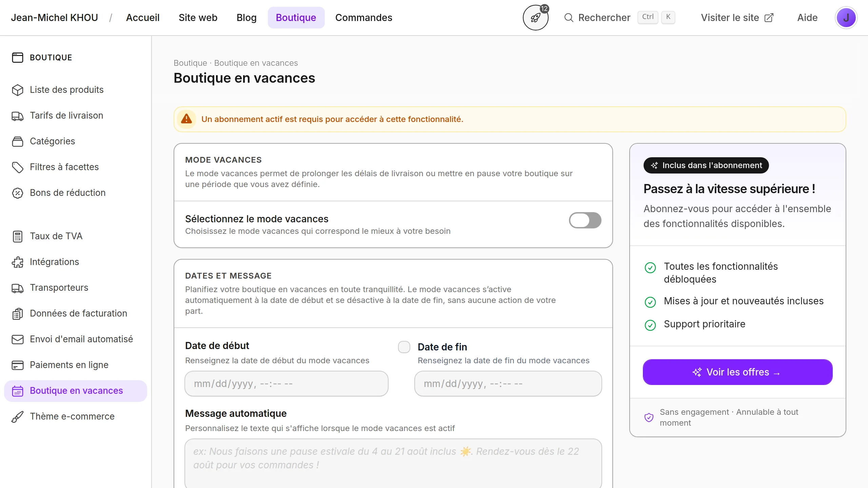Click the Filtres à facettes tag icon
Viewport: 868px width, 488px height.
point(17,167)
